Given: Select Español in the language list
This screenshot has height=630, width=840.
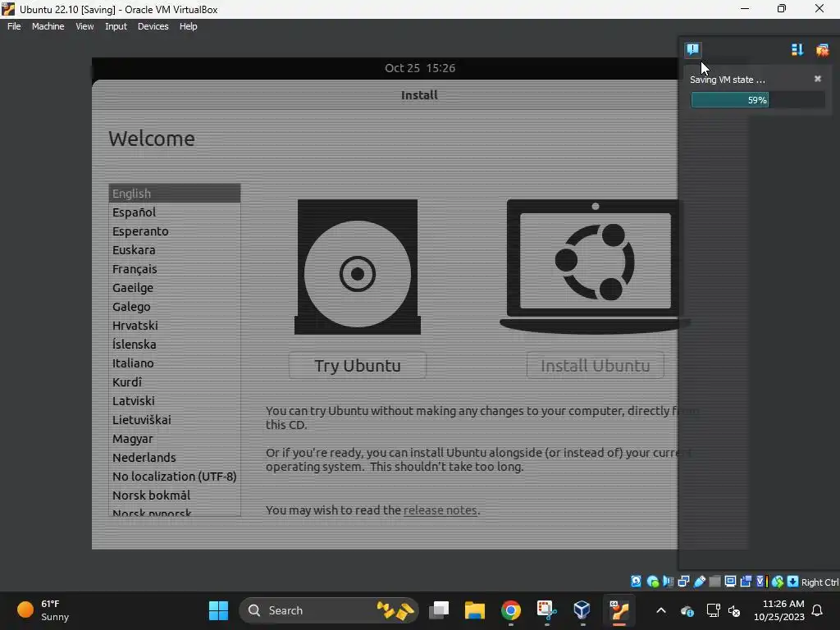Looking at the screenshot, I should 175,212.
